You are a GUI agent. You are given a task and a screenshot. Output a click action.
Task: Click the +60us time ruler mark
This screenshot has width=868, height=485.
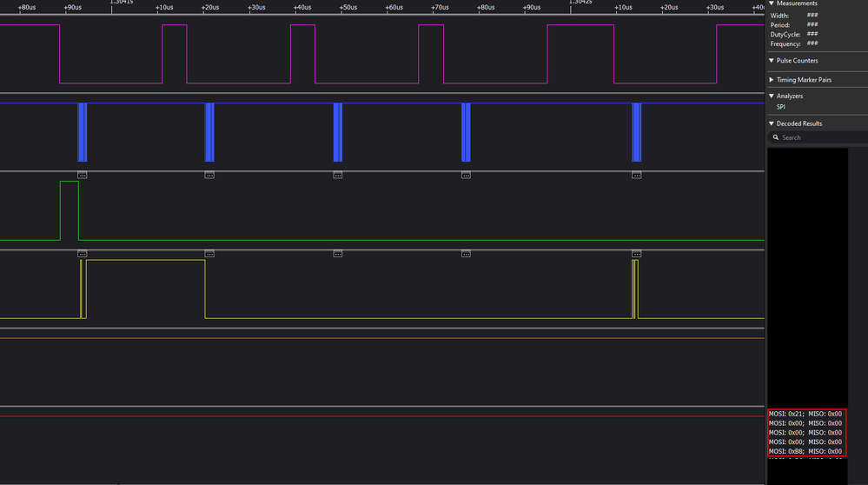(x=394, y=7)
